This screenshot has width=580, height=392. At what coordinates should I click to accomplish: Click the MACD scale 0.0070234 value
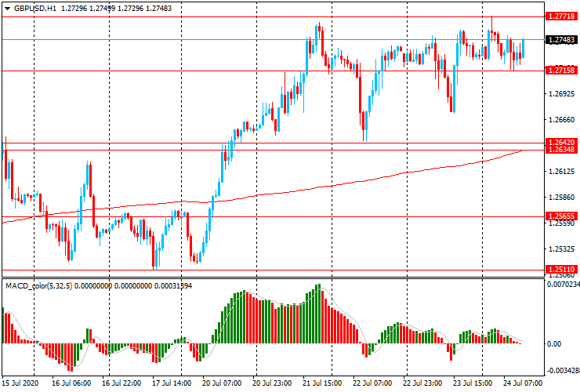click(x=564, y=285)
